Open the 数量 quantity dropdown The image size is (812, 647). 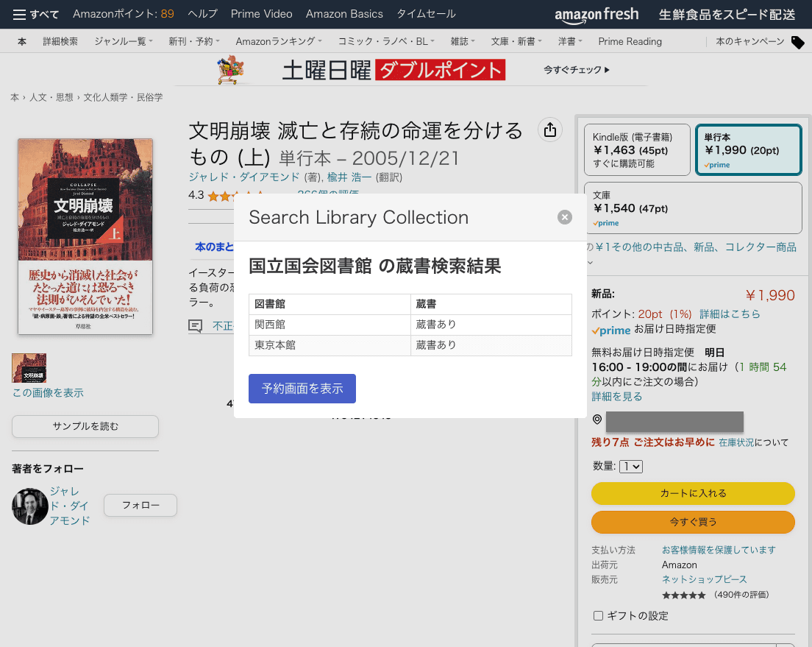coord(631,467)
